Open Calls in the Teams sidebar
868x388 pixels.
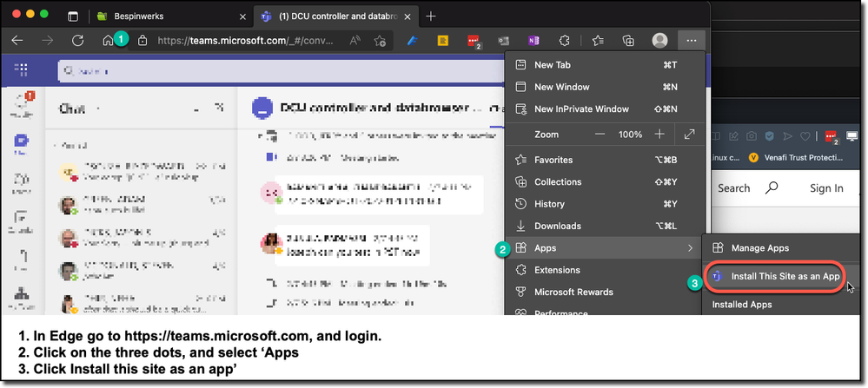coord(22,260)
